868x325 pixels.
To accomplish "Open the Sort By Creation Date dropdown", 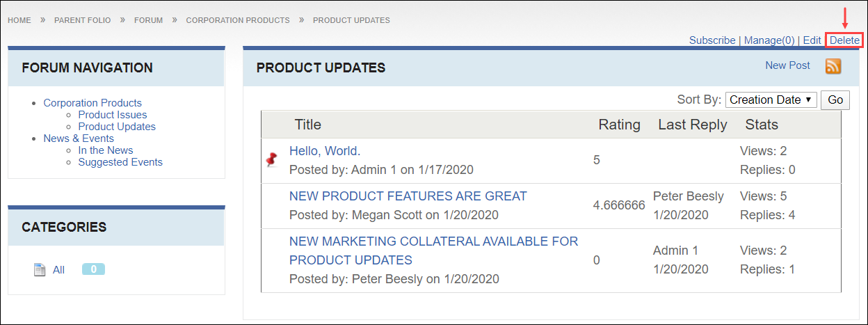I will coord(771,100).
